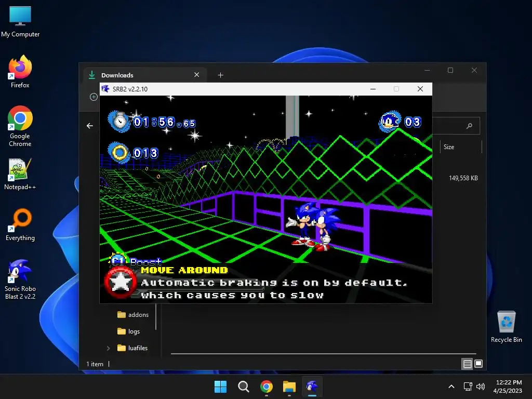Viewport: 532px width, 399px height.
Task: Click the New item plus icon in Explorer
Action: coord(94,97)
